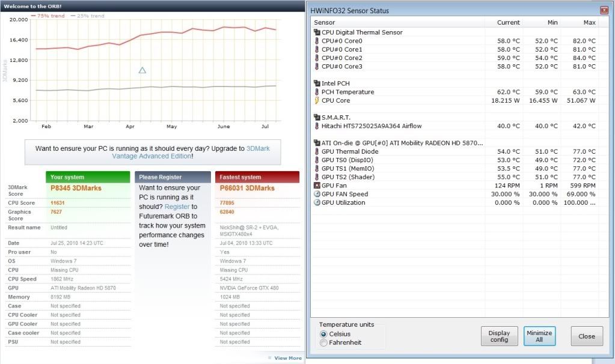Click Graphics Score value 7627
Image resolution: width=615 pixels, height=364 pixels.
coord(56,212)
